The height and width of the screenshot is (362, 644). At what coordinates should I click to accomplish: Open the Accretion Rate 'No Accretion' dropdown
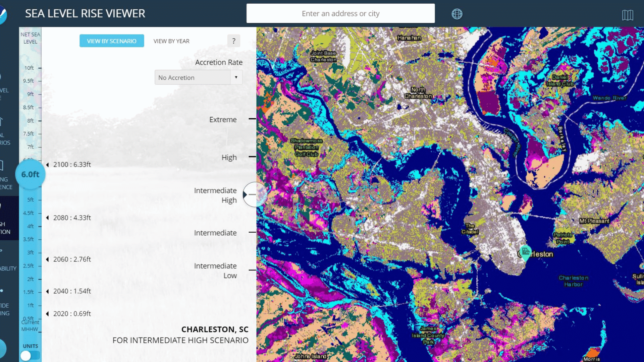(199, 77)
